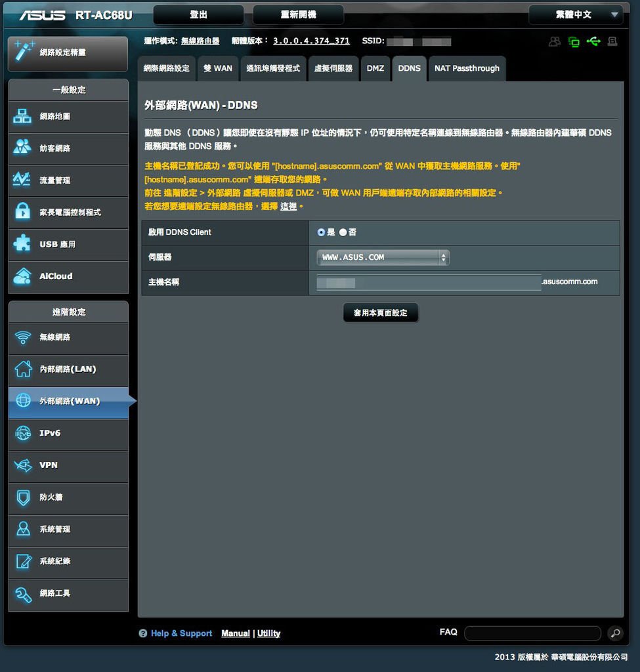Viewport: 640px width, 672px height.
Task: Open the Utility link
Action: (x=268, y=633)
